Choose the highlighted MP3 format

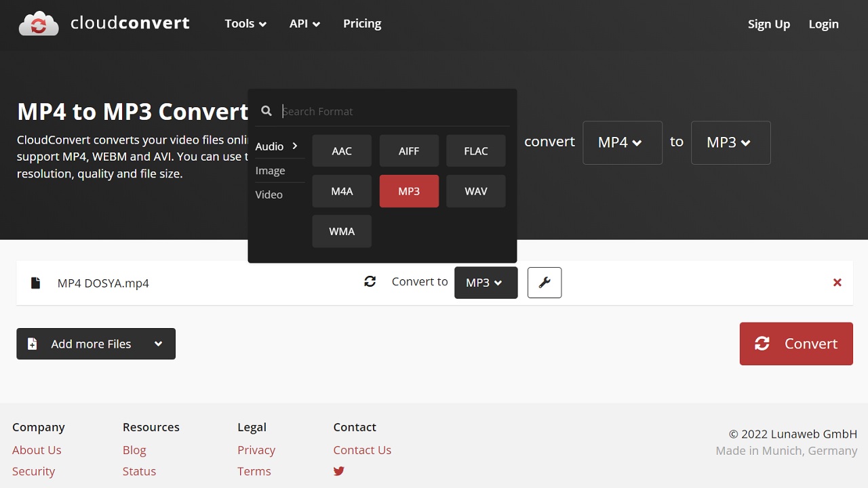(x=409, y=191)
